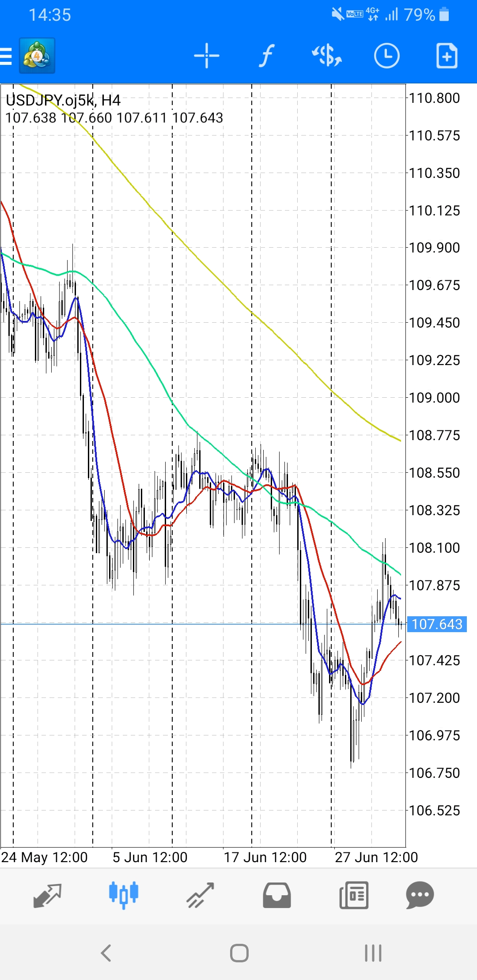Image resolution: width=477 pixels, height=980 pixels.
Task: Open new order page icon
Action: tap(447, 56)
